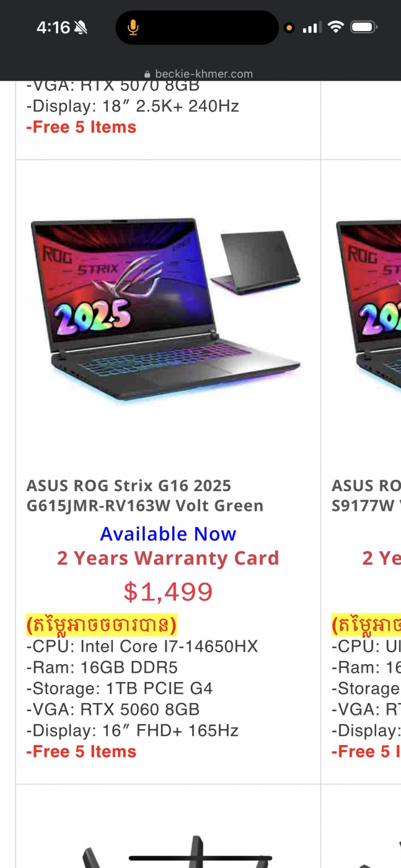Open the ASUS ROG Strix G16 2025 G615JMR-RV163W title link

click(145, 495)
